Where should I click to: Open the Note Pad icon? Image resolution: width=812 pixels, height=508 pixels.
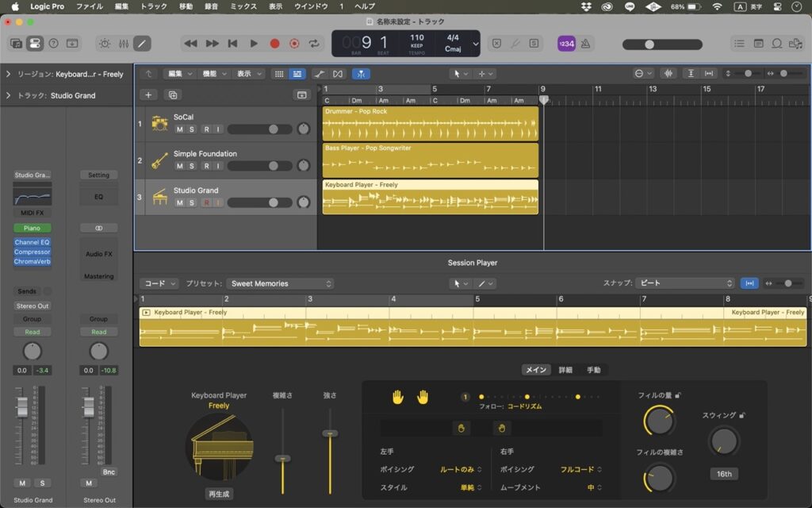coord(758,44)
